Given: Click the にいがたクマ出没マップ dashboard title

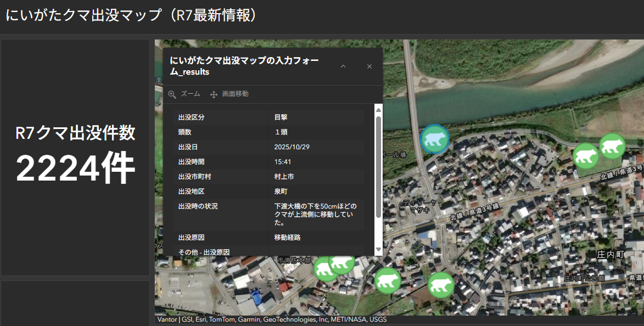Looking at the screenshot, I should (131, 15).
